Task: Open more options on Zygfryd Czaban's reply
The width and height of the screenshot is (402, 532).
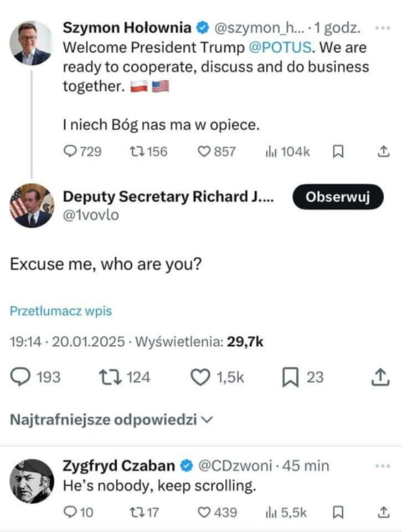Action: (383, 466)
